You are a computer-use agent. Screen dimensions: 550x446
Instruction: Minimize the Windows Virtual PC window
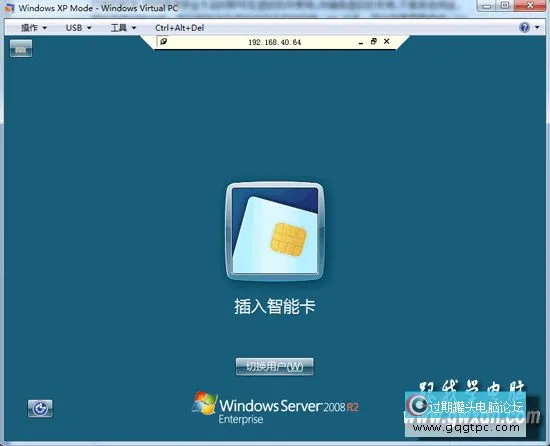pos(487,6)
